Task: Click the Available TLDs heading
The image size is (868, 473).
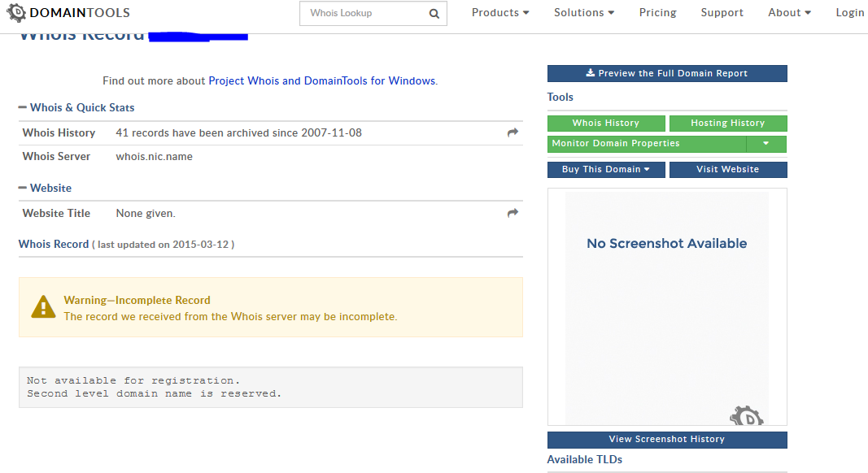Action: [x=585, y=460]
